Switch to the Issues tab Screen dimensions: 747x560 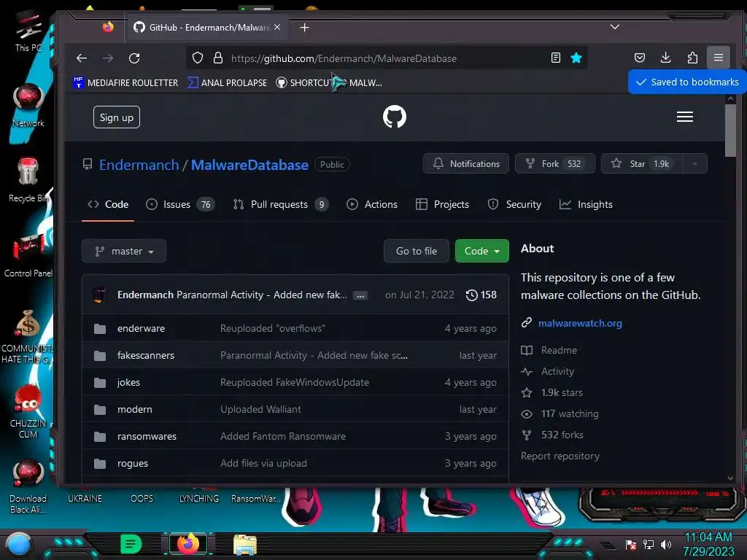pyautogui.click(x=180, y=204)
